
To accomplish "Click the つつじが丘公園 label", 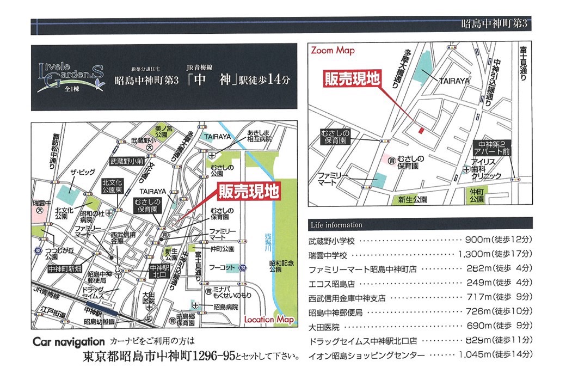I will (59, 254).
